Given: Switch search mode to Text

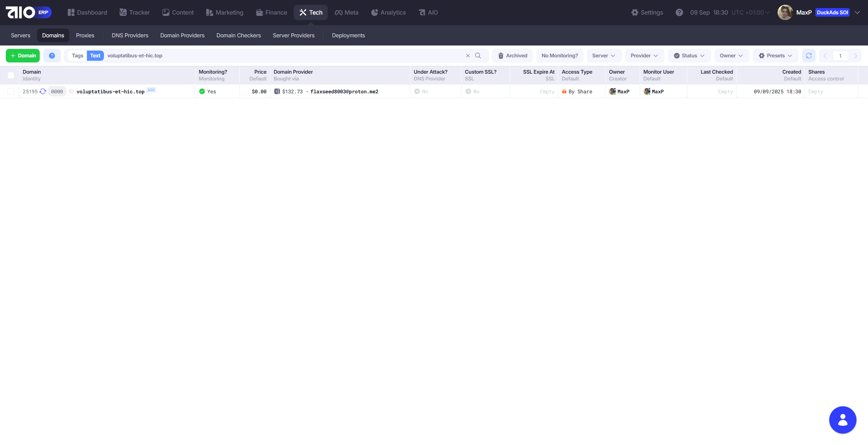Looking at the screenshot, I should 95,56.
